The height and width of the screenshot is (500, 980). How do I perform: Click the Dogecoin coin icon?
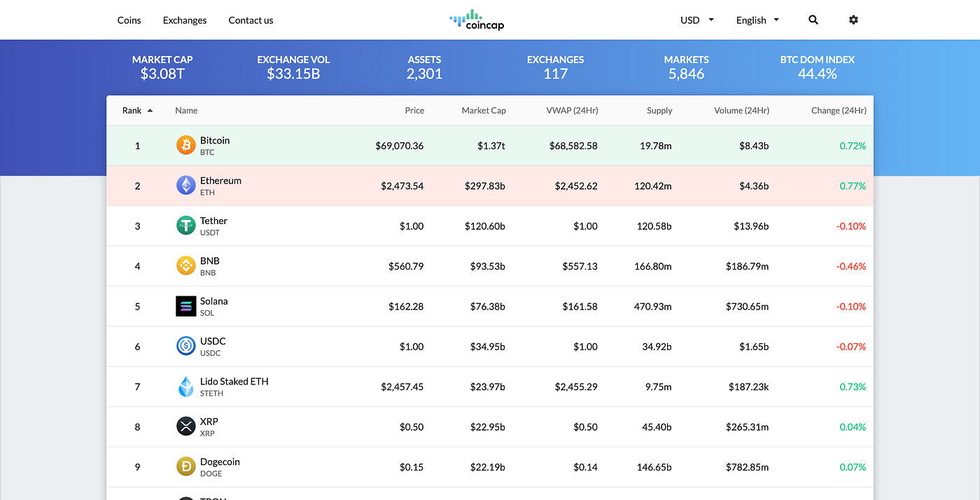[185, 466]
